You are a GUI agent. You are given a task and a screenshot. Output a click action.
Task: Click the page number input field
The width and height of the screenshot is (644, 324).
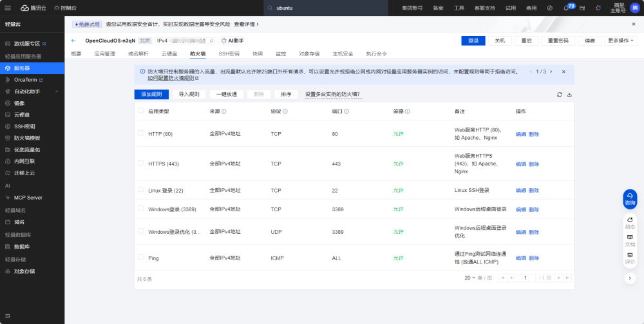526,278
